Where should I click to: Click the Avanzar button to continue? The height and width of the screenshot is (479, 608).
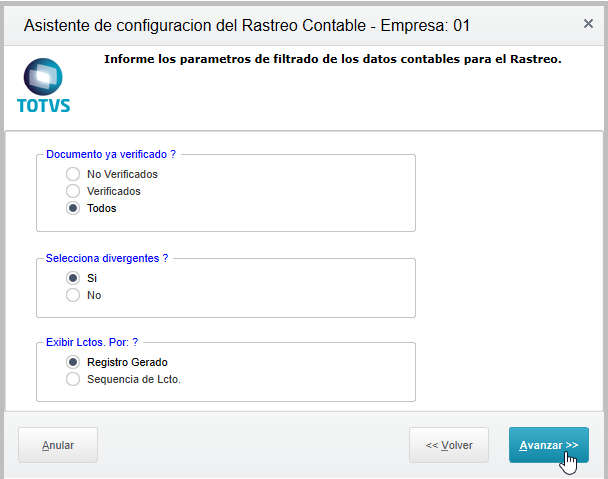coord(549,445)
